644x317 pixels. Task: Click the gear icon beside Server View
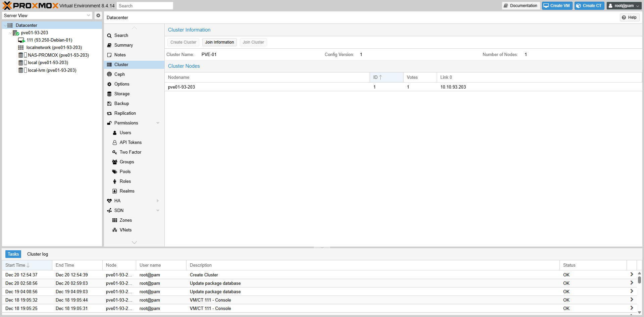(98, 15)
